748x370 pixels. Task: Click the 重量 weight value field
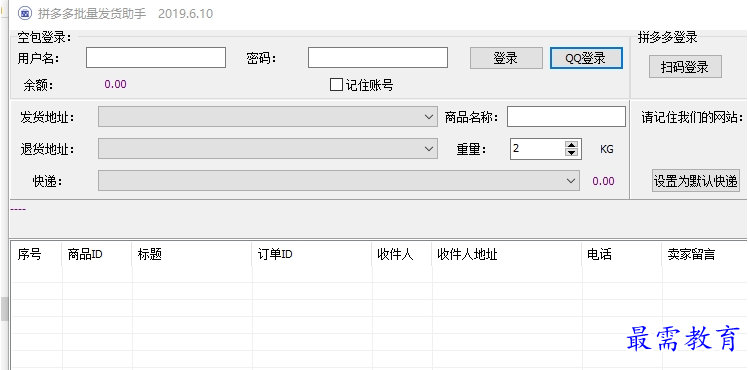coord(537,149)
